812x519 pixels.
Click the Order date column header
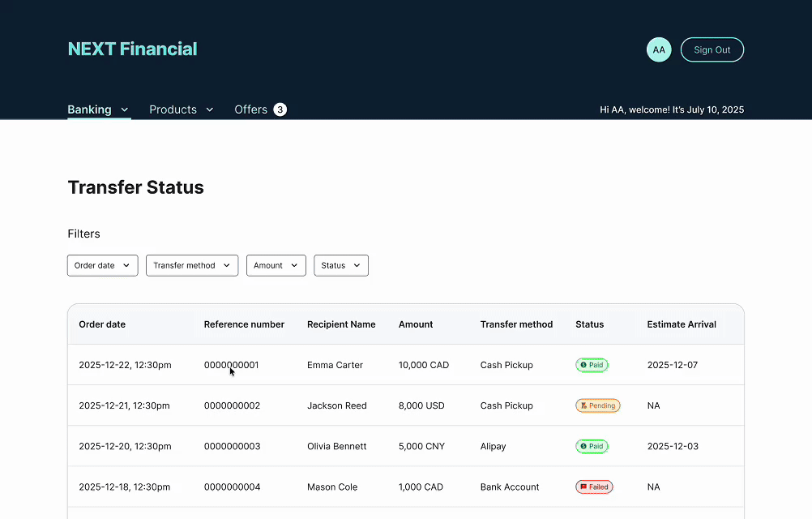102,324
